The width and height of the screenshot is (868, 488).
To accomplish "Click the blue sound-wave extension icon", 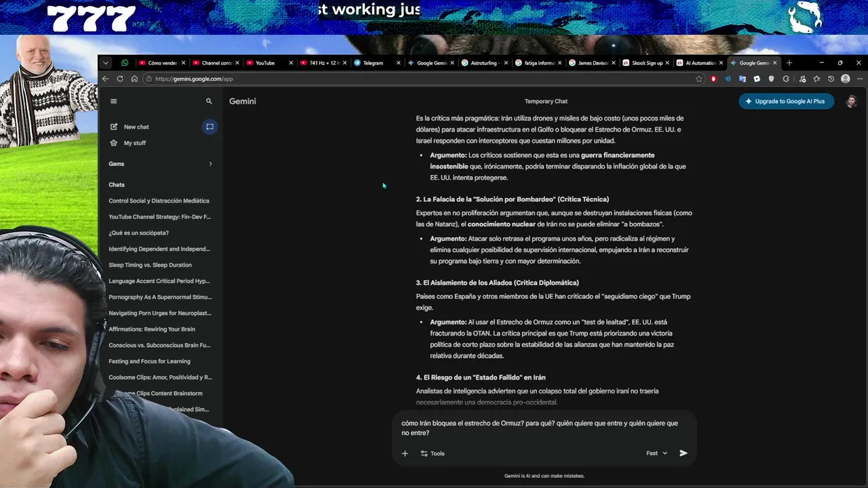I will (728, 79).
